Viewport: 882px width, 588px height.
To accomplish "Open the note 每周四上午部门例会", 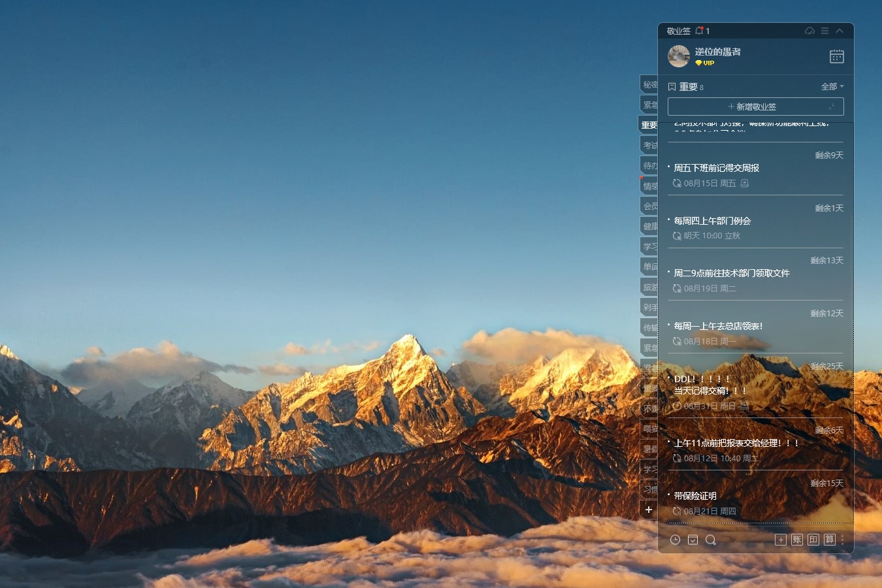I will (712, 221).
